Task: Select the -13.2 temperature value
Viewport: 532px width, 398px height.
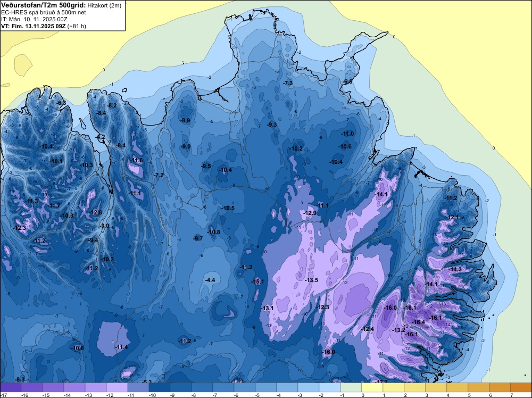Action: click(x=398, y=330)
